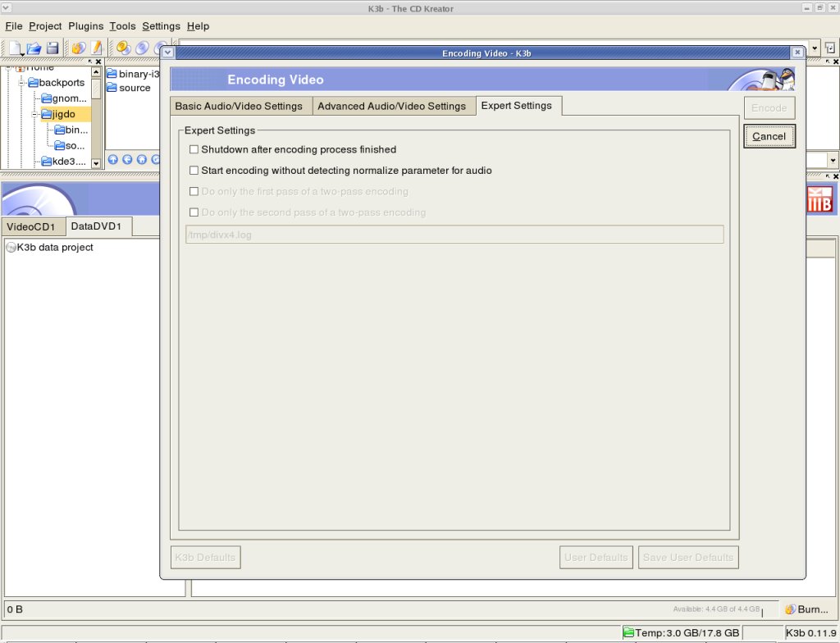840x643 pixels.
Task: Click the gold disc copy icon
Action: tap(124, 48)
